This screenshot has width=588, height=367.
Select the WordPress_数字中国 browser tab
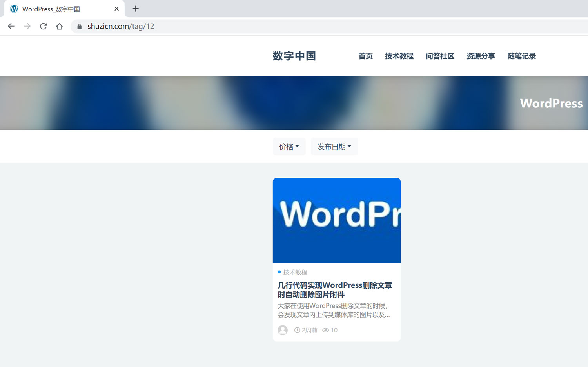64,9
